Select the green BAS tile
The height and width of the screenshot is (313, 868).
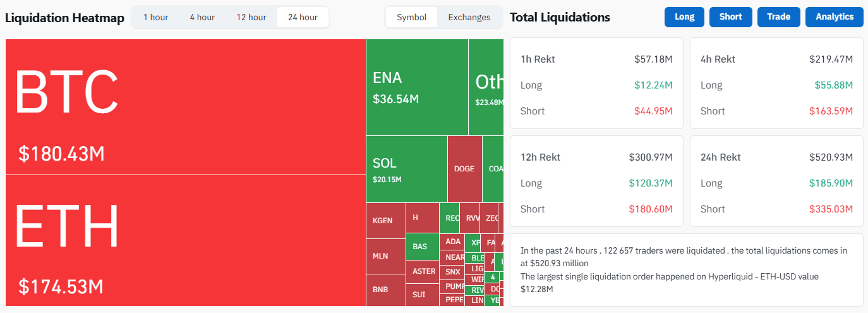point(422,247)
